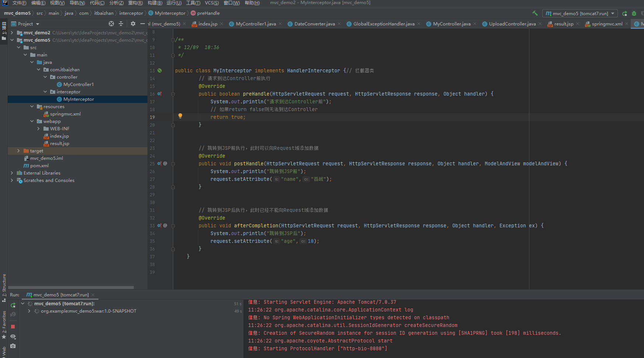This screenshot has width=644, height=358.
Task: Open the 编辑(E) menu
Action: point(38,3)
